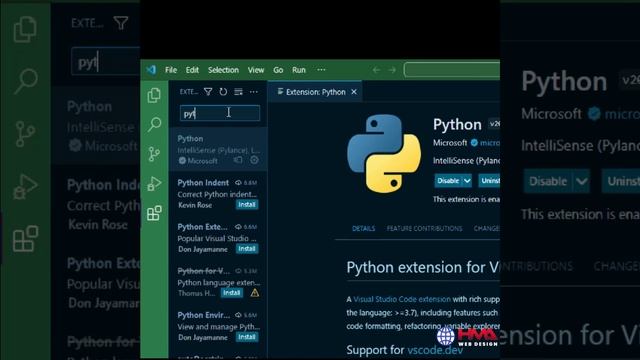
Task: Close the Extension: Python tab
Action: tap(354, 92)
